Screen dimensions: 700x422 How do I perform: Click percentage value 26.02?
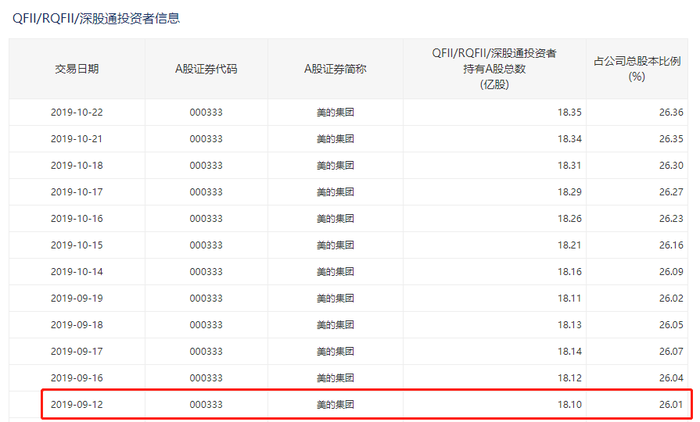[671, 298]
